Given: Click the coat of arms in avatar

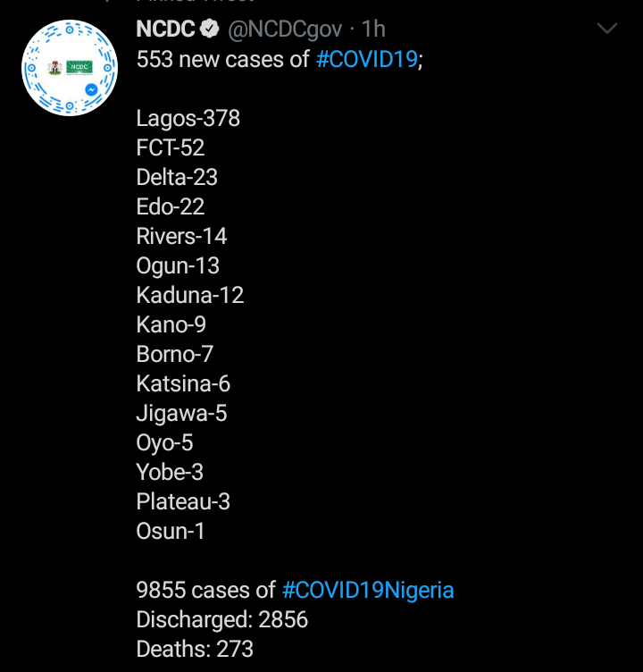Looking at the screenshot, I should [x=54, y=67].
